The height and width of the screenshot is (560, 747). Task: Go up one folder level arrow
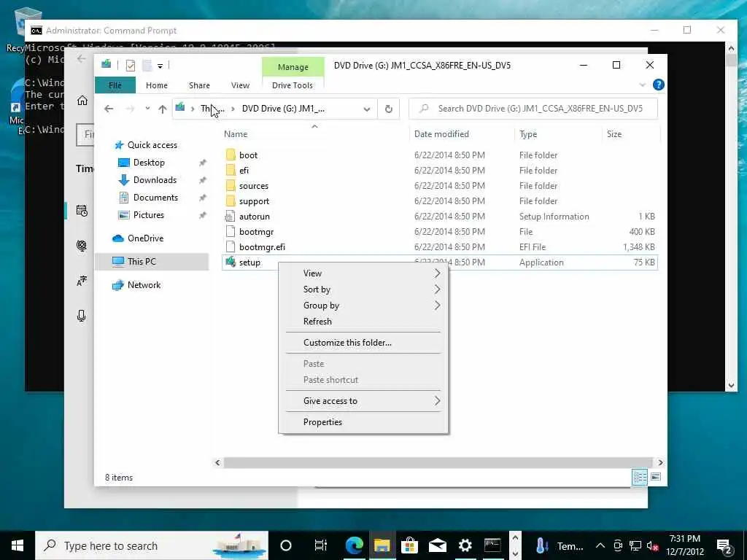(163, 109)
